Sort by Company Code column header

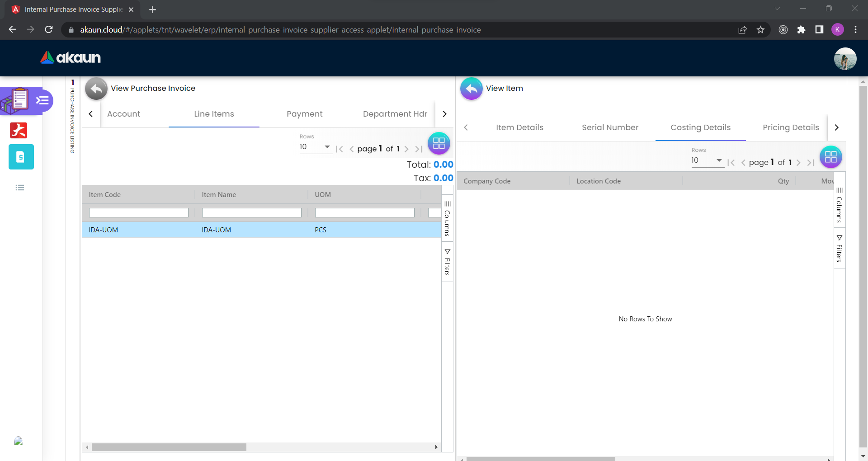[x=487, y=181]
